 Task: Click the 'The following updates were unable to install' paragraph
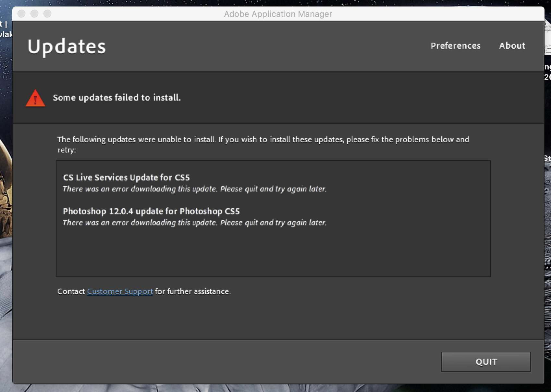tap(263, 144)
